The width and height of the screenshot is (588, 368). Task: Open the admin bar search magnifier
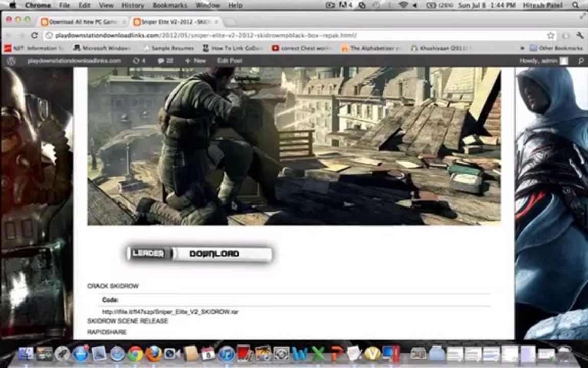click(581, 61)
